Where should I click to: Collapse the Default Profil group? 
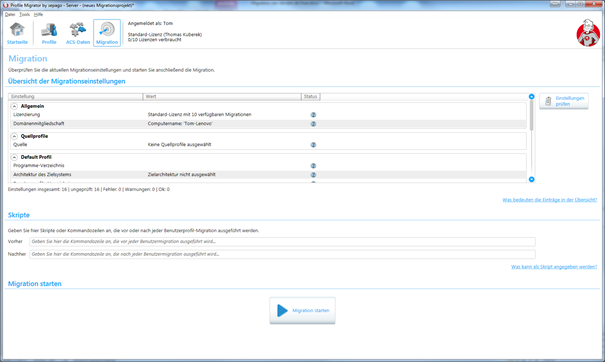tap(14, 157)
